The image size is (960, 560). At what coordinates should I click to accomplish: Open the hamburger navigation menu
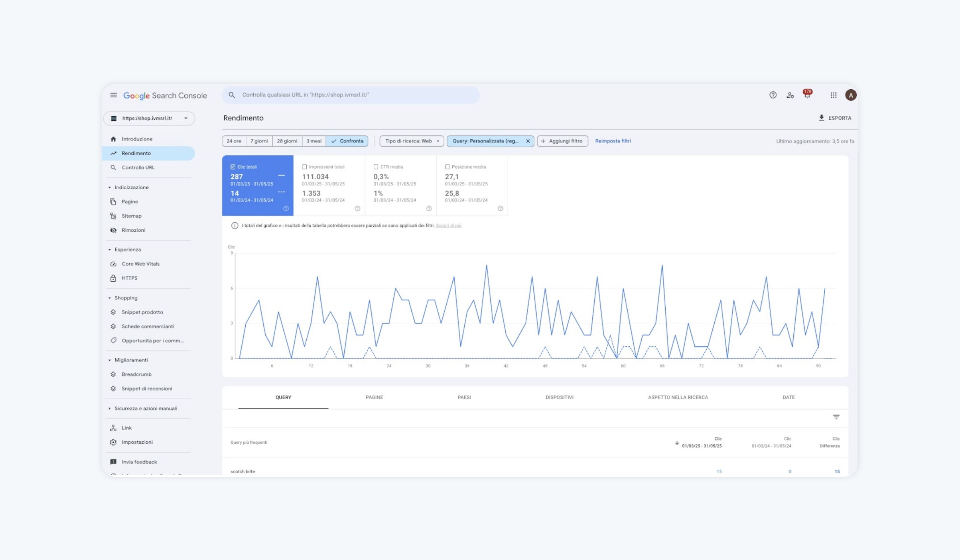pyautogui.click(x=114, y=95)
